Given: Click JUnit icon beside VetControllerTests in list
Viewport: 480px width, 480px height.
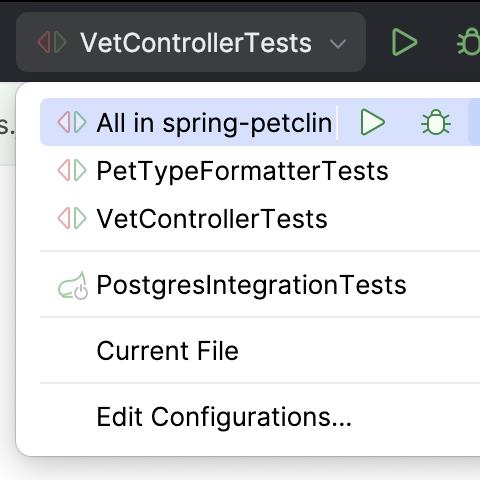Looking at the screenshot, I should (x=72, y=218).
